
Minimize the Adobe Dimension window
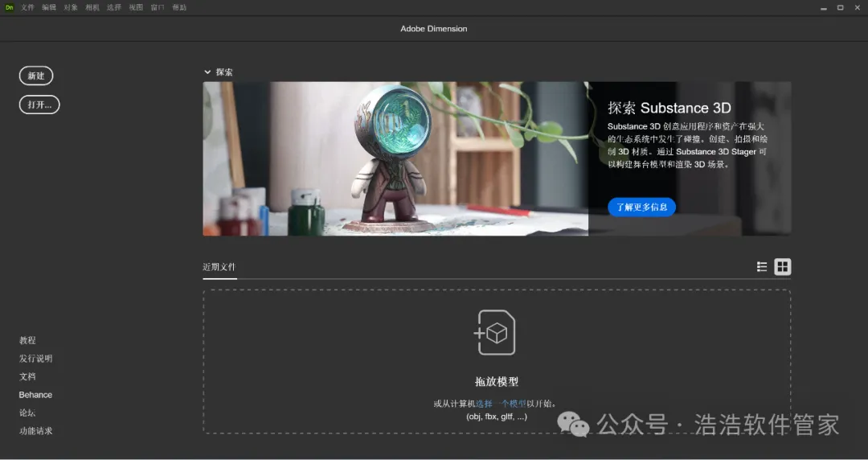tap(824, 8)
